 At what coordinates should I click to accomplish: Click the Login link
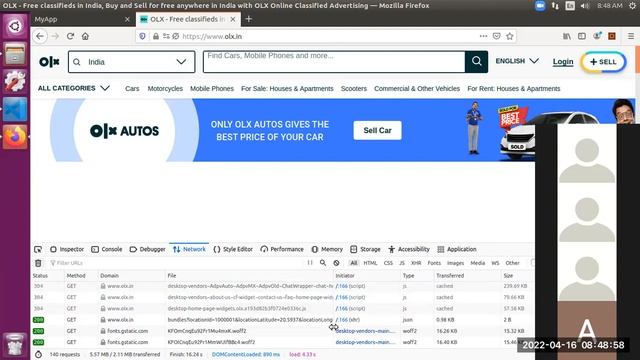click(563, 62)
